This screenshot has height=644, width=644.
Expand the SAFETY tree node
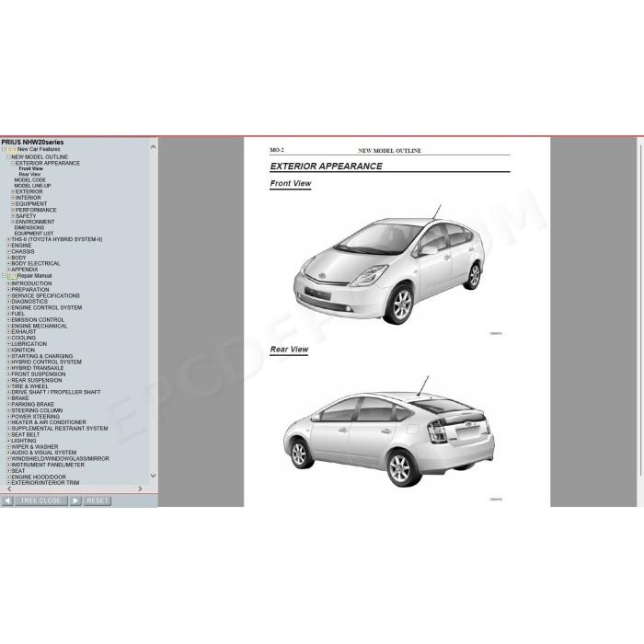13,216
